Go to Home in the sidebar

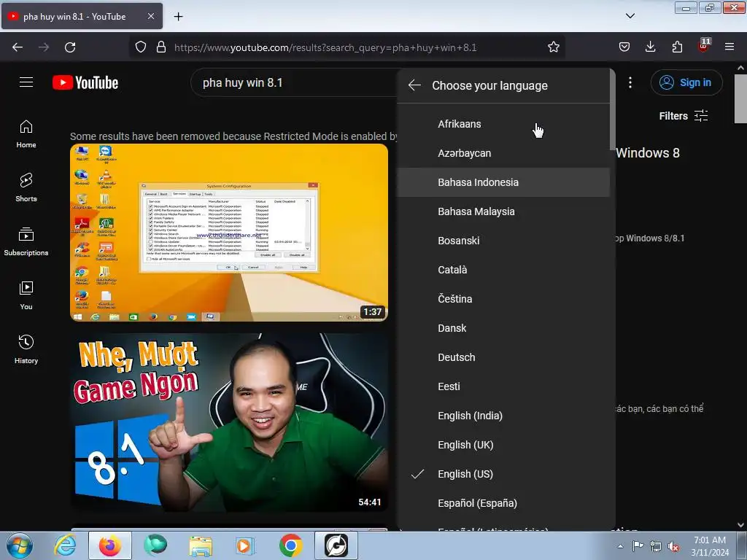click(x=26, y=134)
